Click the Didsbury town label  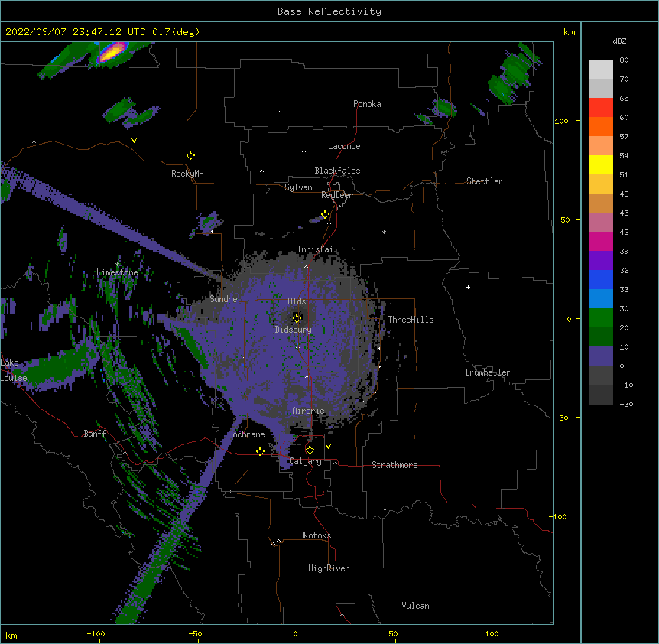(x=294, y=330)
